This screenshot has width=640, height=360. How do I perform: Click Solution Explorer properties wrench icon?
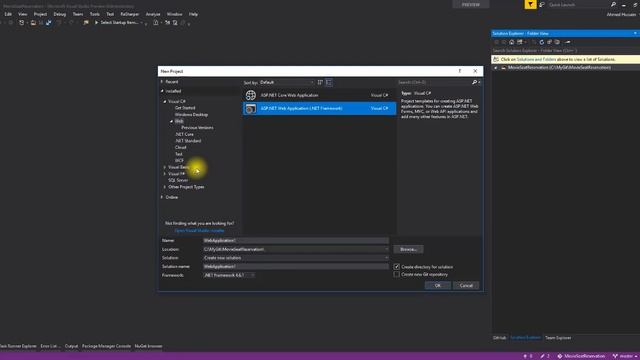point(567,42)
